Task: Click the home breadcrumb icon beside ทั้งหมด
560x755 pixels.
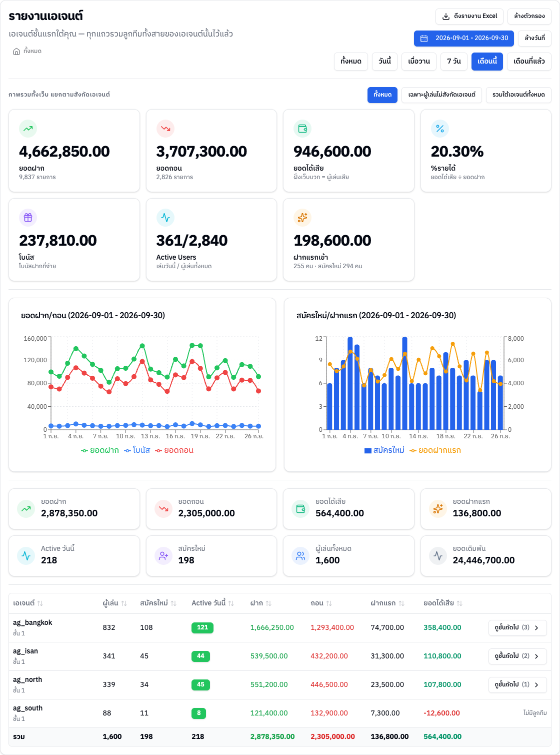Action: click(x=16, y=52)
